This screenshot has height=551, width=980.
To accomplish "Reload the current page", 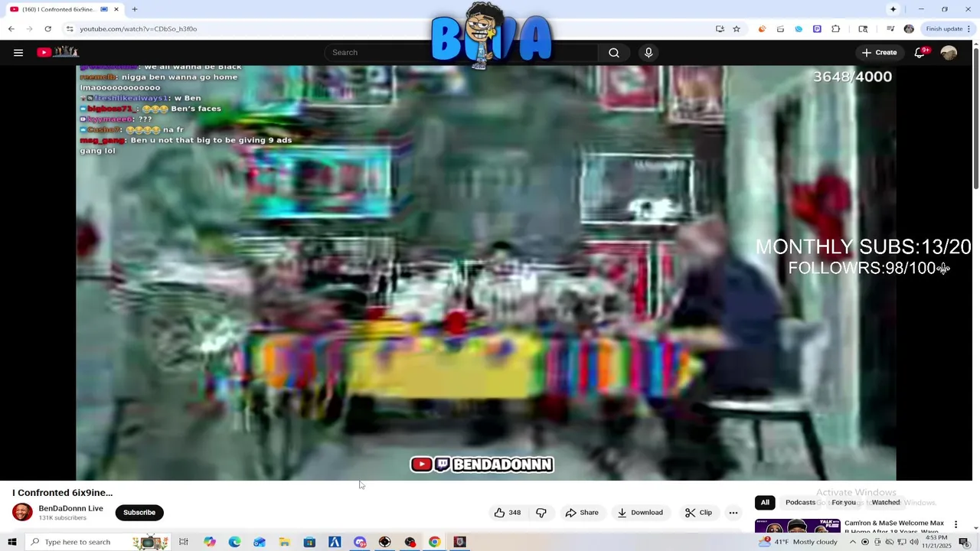I will tap(47, 29).
